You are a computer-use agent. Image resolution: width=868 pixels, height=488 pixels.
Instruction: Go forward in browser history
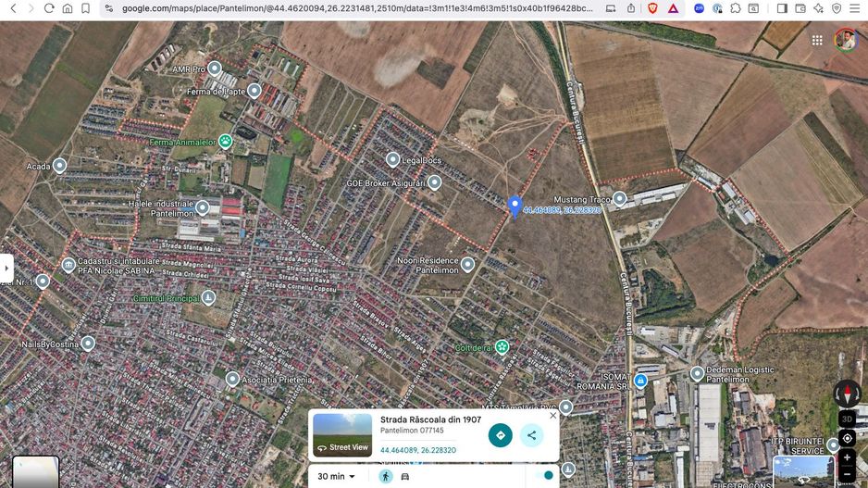point(31,8)
